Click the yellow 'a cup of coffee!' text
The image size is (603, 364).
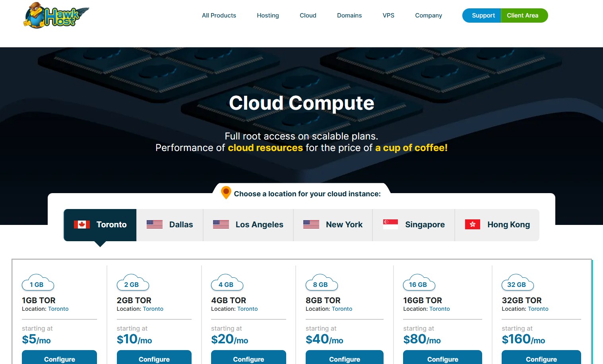coord(411,148)
